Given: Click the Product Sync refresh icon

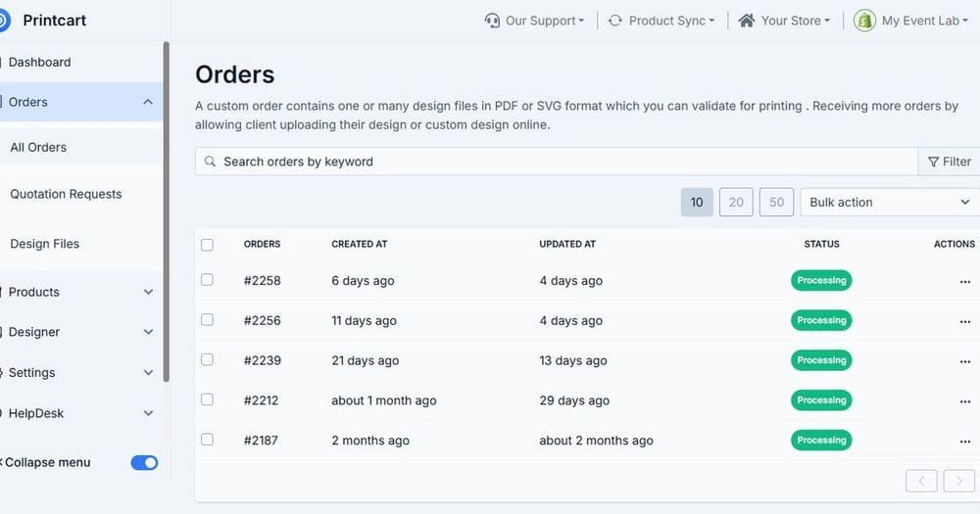Looking at the screenshot, I should [x=615, y=21].
